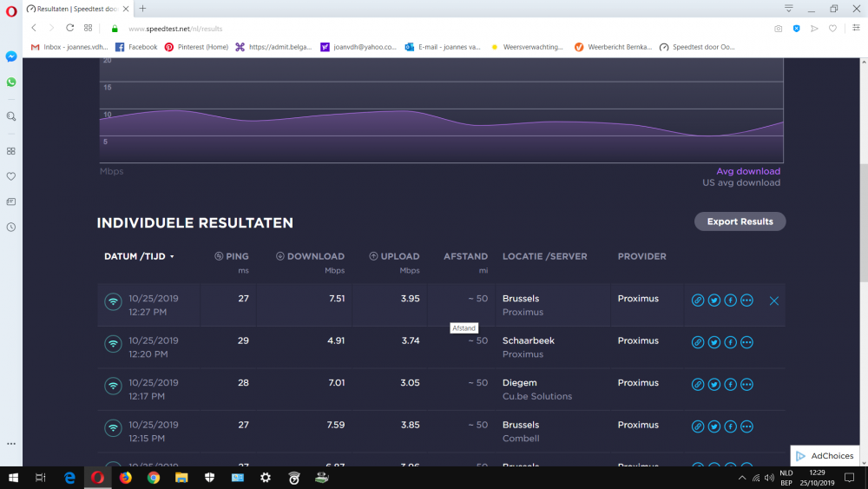The width and height of the screenshot is (868, 489).
Task: Share the Schaarbeek result on Twitter
Action: pyautogui.click(x=713, y=342)
